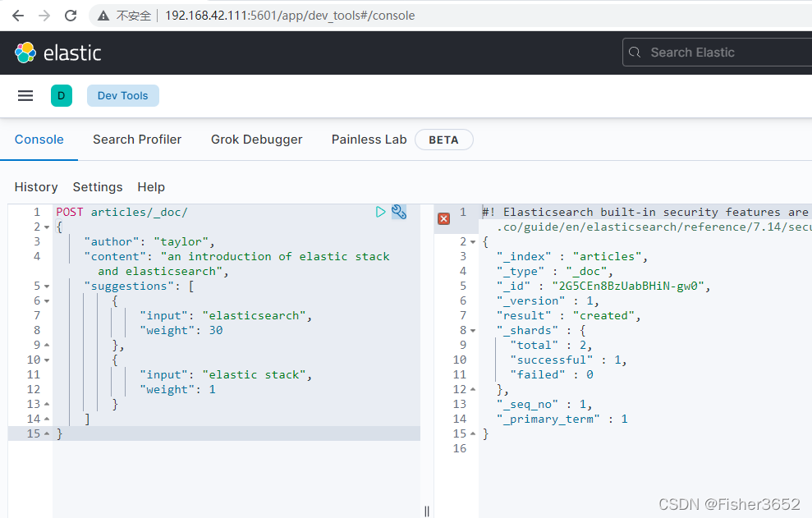Viewport: 812px width, 518px height.
Task: Click the articles/_doc/ request path
Action: point(140,212)
